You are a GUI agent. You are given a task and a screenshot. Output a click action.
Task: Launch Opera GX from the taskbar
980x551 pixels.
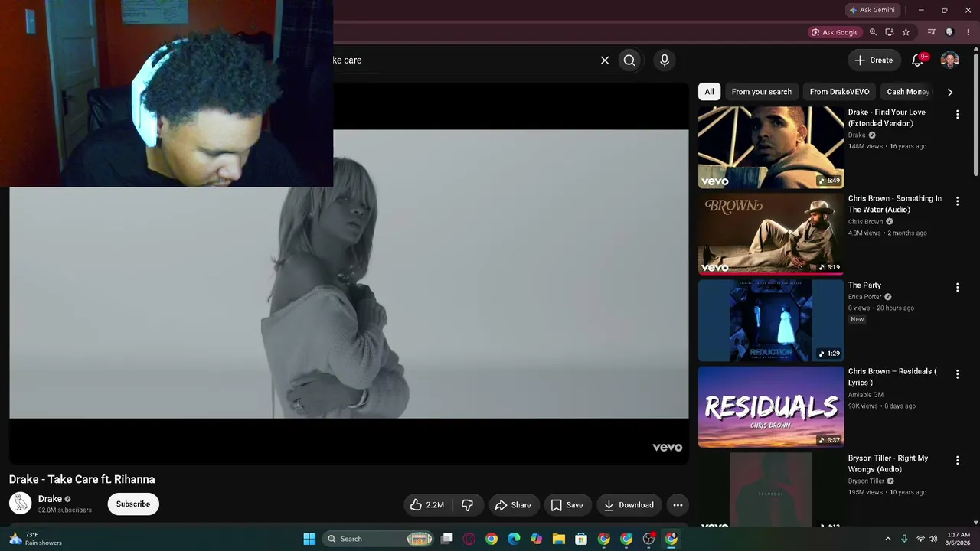[x=469, y=539]
